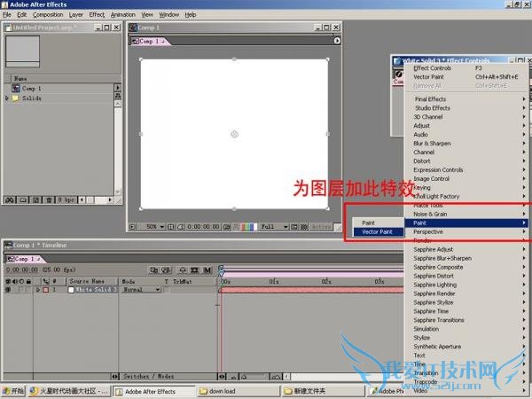Click the always preview icon in viewer footer
532x399 pixels.
(x=132, y=227)
